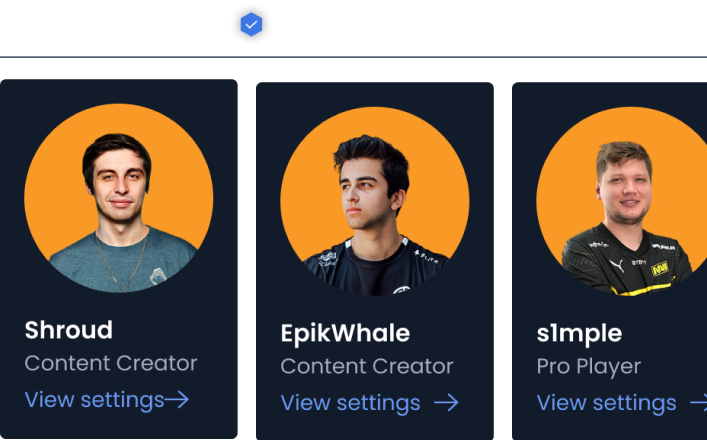Viewport: 707px width, 440px height.
Task: Click the arrow icon on s1mple's card
Action: (x=698, y=403)
